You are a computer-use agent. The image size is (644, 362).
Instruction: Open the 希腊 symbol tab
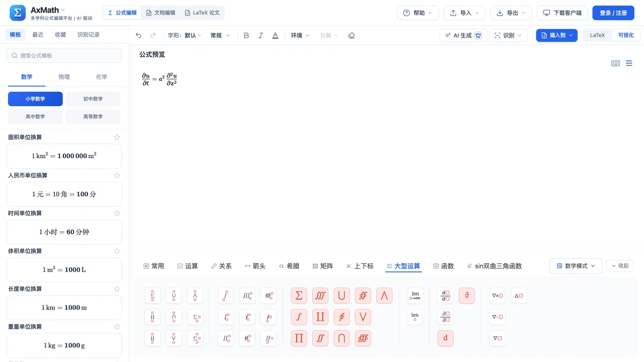coord(289,266)
